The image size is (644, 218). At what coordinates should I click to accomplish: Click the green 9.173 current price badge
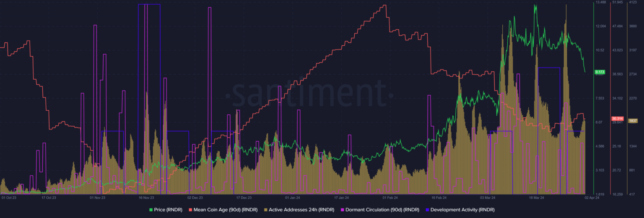pos(600,72)
